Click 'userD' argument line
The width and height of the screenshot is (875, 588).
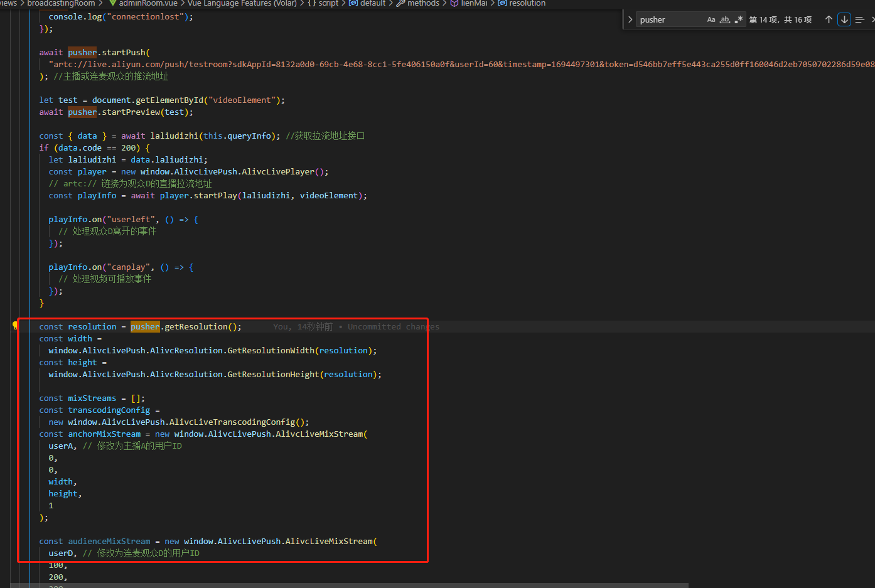click(x=62, y=553)
